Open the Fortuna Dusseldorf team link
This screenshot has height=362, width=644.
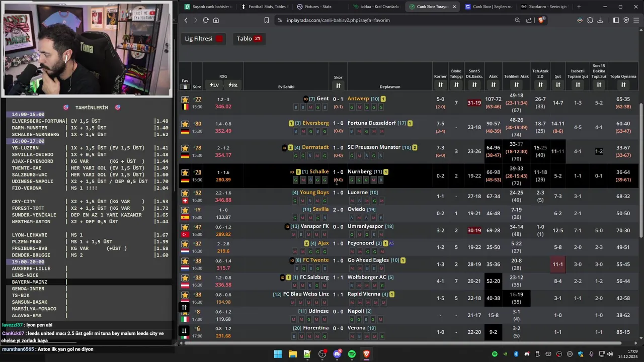pos(371,123)
